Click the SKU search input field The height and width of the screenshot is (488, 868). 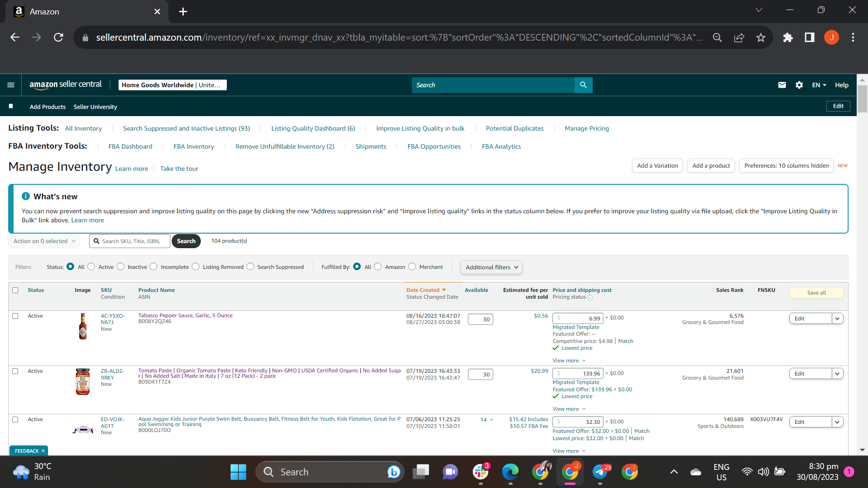pyautogui.click(x=130, y=241)
